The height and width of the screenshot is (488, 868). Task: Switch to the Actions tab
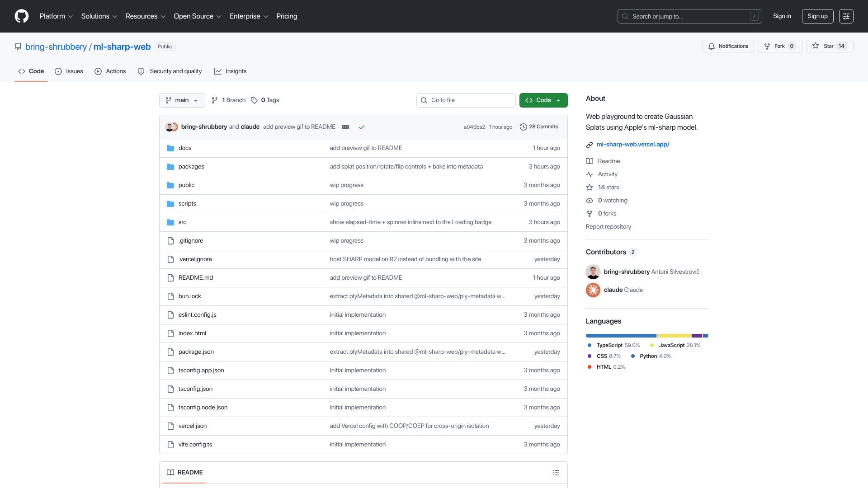point(110,71)
